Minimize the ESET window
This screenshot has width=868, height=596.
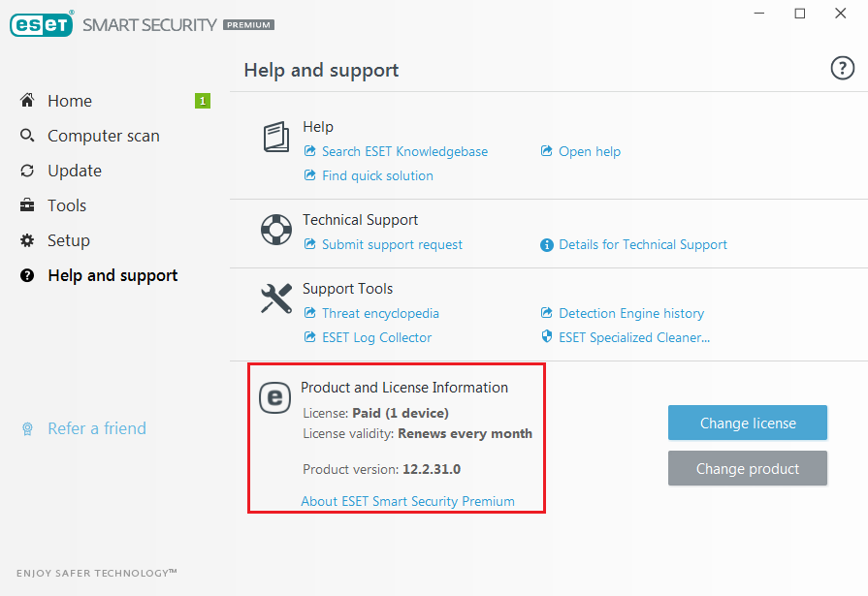[x=759, y=14]
